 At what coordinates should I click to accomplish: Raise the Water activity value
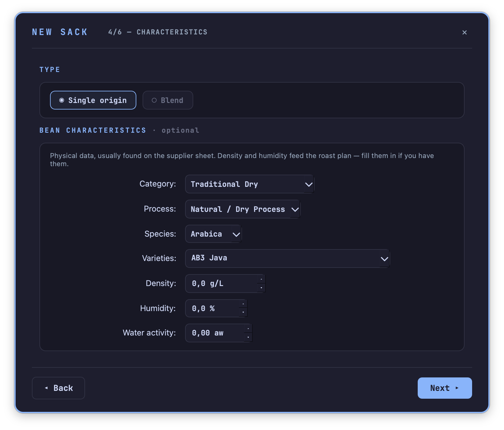(x=248, y=329)
